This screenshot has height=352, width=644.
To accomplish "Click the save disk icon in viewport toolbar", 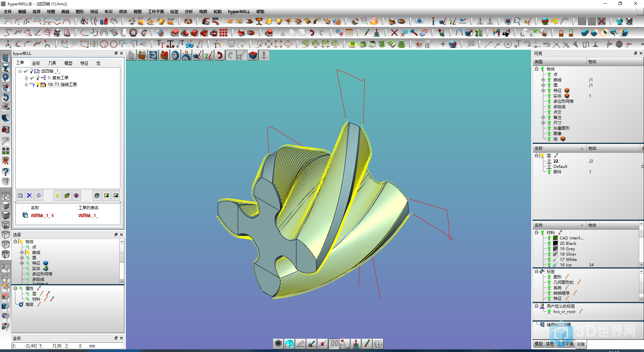I will click(153, 55).
